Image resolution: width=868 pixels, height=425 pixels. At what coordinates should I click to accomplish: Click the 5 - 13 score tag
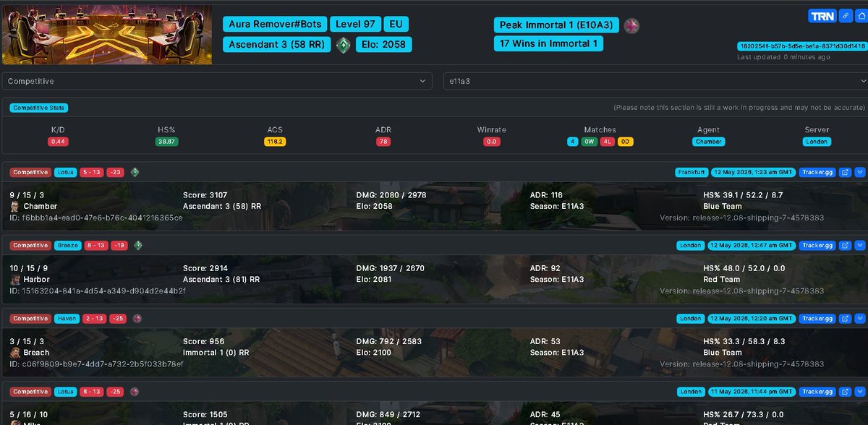tap(90, 172)
